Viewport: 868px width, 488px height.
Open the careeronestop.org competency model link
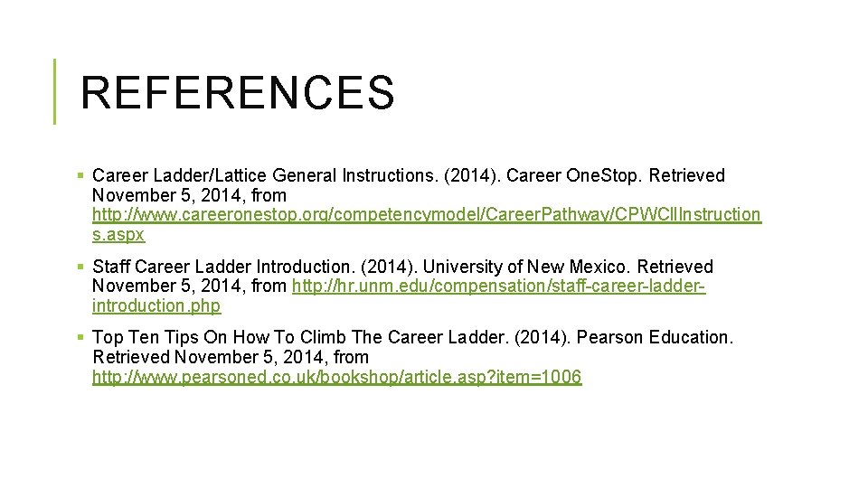pos(426,215)
